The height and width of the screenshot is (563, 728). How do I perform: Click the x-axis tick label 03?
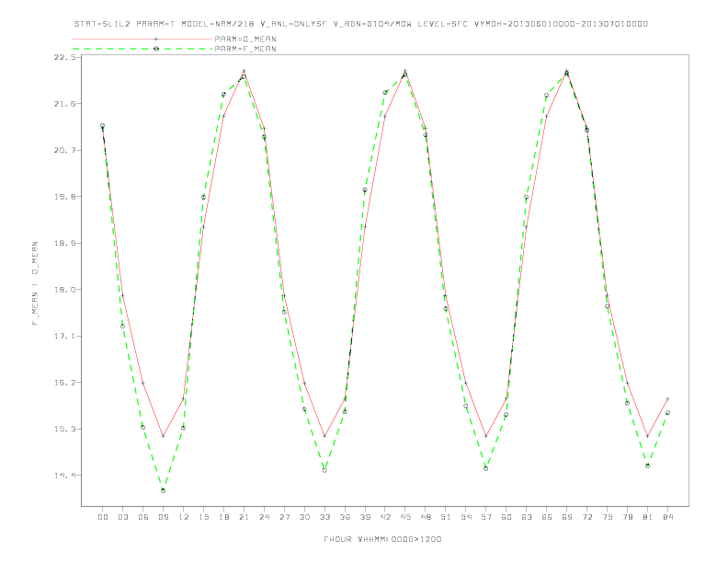122,517
